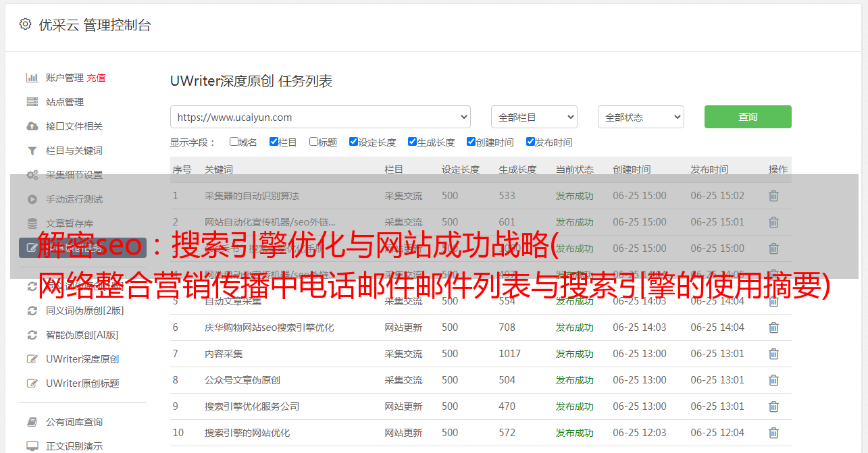Click keyword 庆华购物网站seo搜索引擎优化
The image size is (868, 453).
[270, 327]
